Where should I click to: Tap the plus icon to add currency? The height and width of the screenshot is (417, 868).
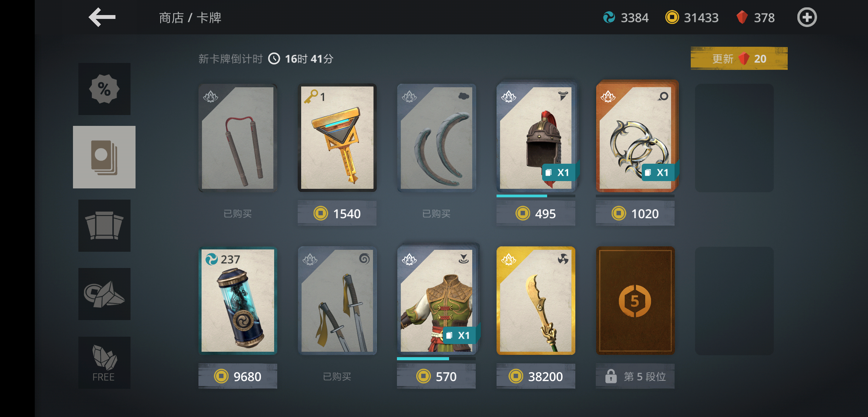807,17
